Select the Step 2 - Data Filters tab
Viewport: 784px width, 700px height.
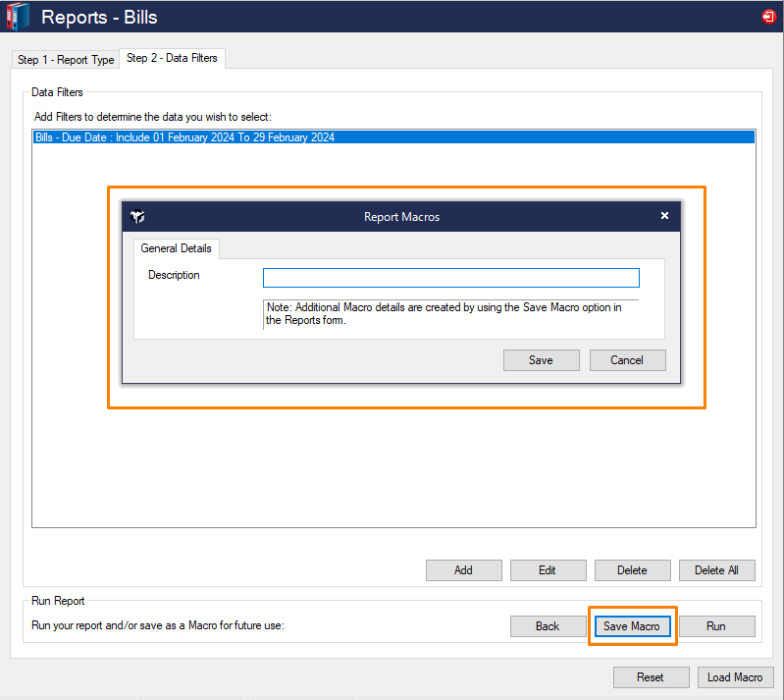pos(172,58)
